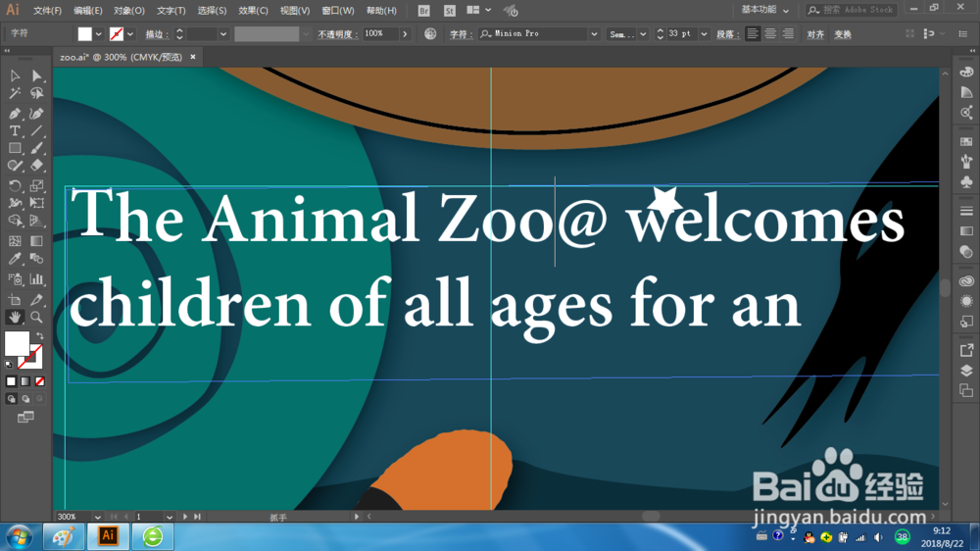Open the Libraries Creative Cloud panel icon
The image size is (980, 551).
(966, 280)
